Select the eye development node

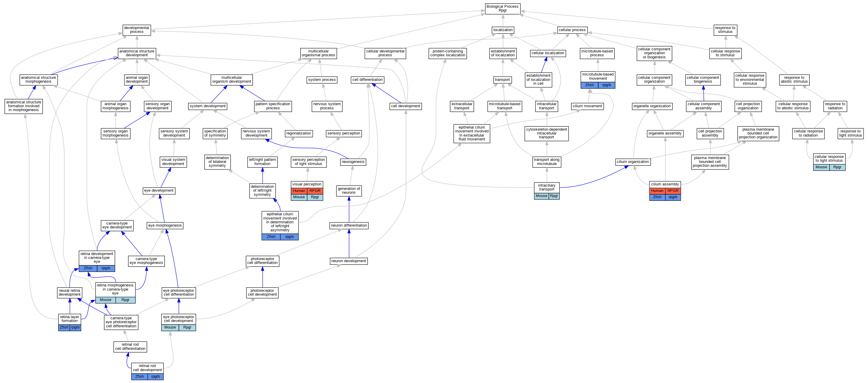coord(159,191)
